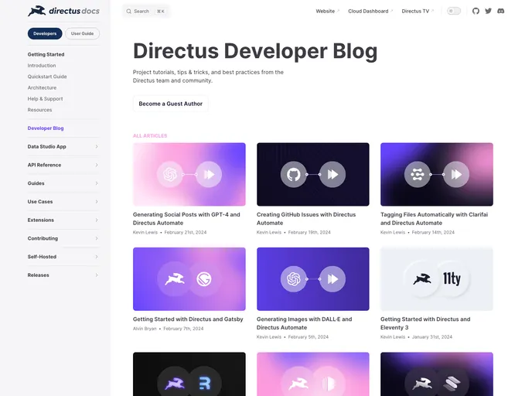Image resolution: width=532 pixels, height=396 pixels.
Task: Click the Getting Started sidebar heading
Action: (46, 54)
